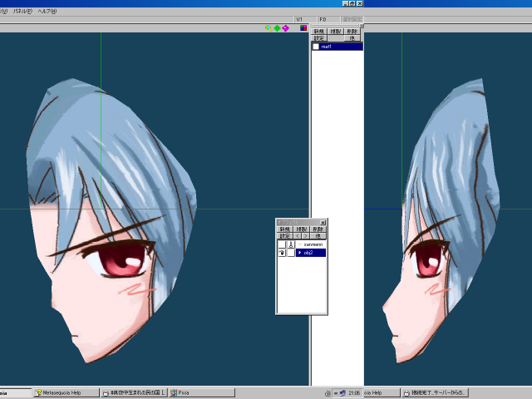Click the right arrow button in object panel
The image size is (532, 399).
coord(305,236)
